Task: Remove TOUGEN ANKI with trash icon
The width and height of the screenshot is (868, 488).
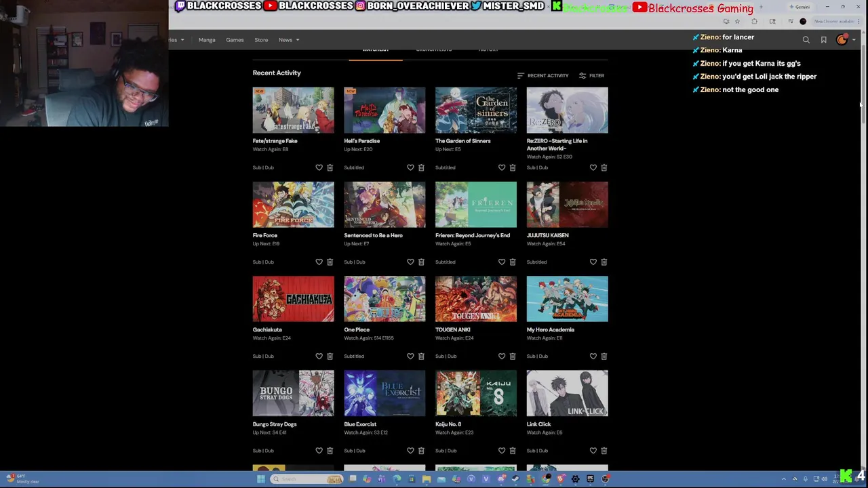Action: coord(513,356)
